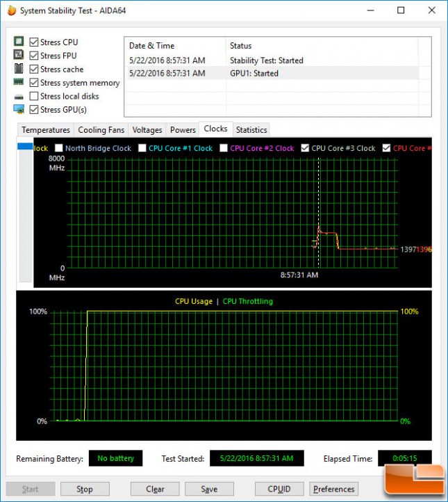Click the cache chip icon beside Stress cache
Viewport: 448px width, 502px height.
(19, 69)
